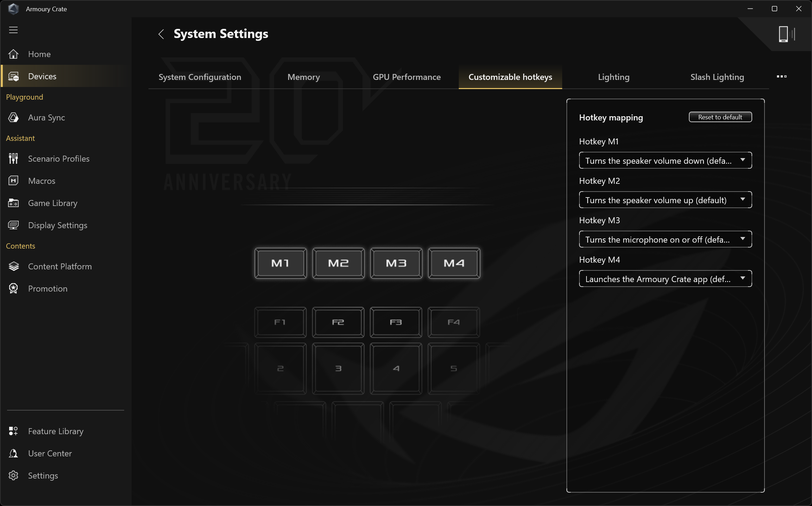Open Game Library label in the sidebar

point(53,203)
